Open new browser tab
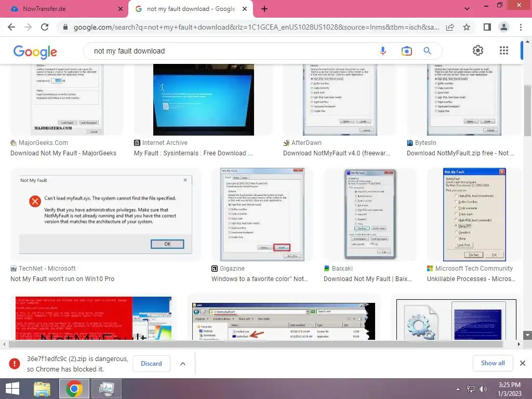The image size is (532, 399). pyautogui.click(x=264, y=9)
